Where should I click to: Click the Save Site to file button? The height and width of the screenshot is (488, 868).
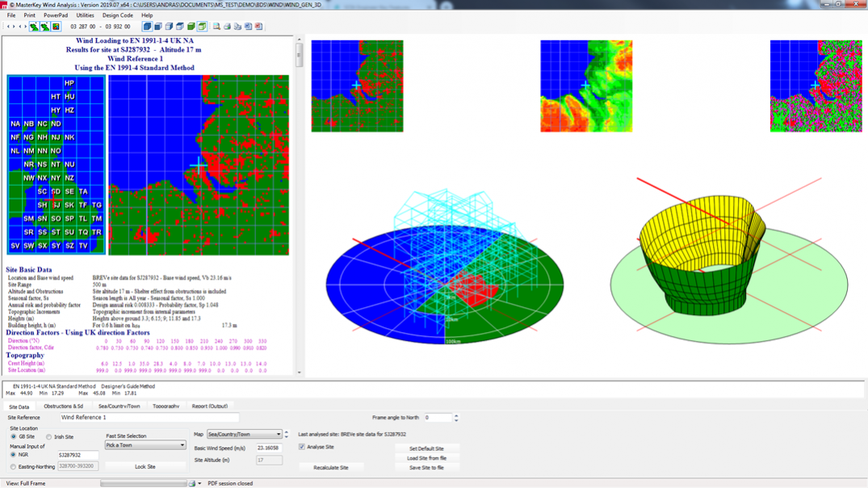click(x=426, y=468)
